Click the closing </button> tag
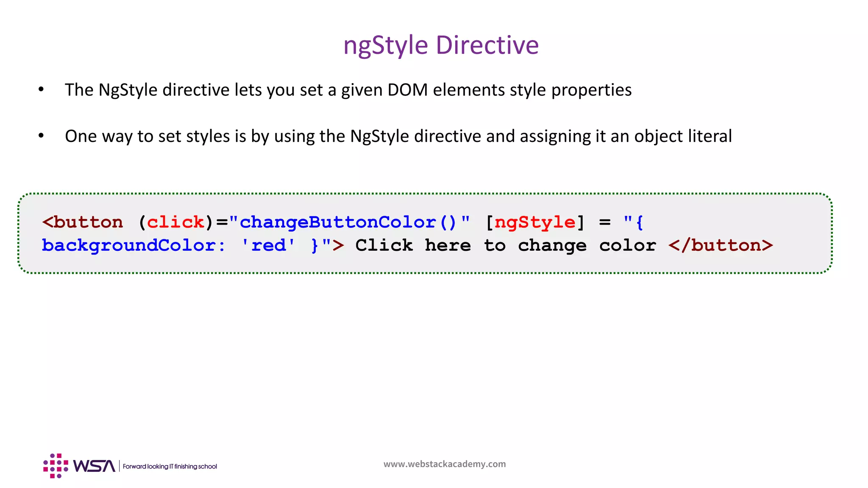Screen dimensions: 868x488 tap(721, 245)
